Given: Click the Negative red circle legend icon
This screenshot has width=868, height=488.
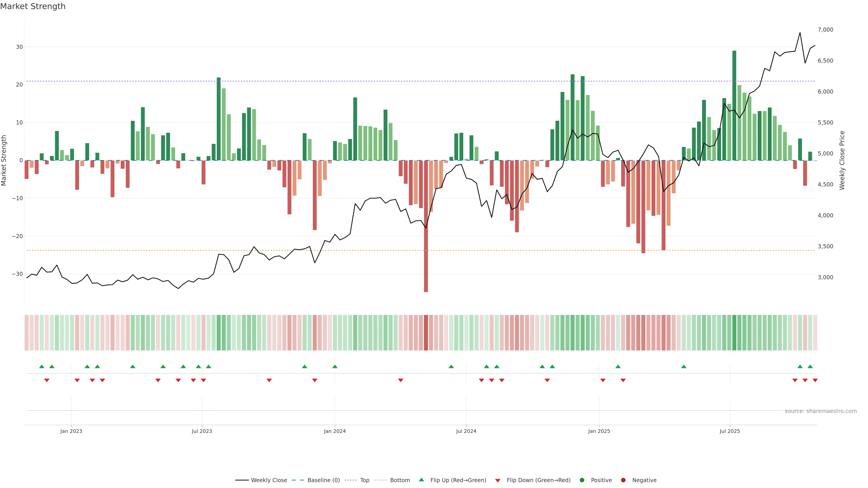Looking at the screenshot, I should [623, 480].
